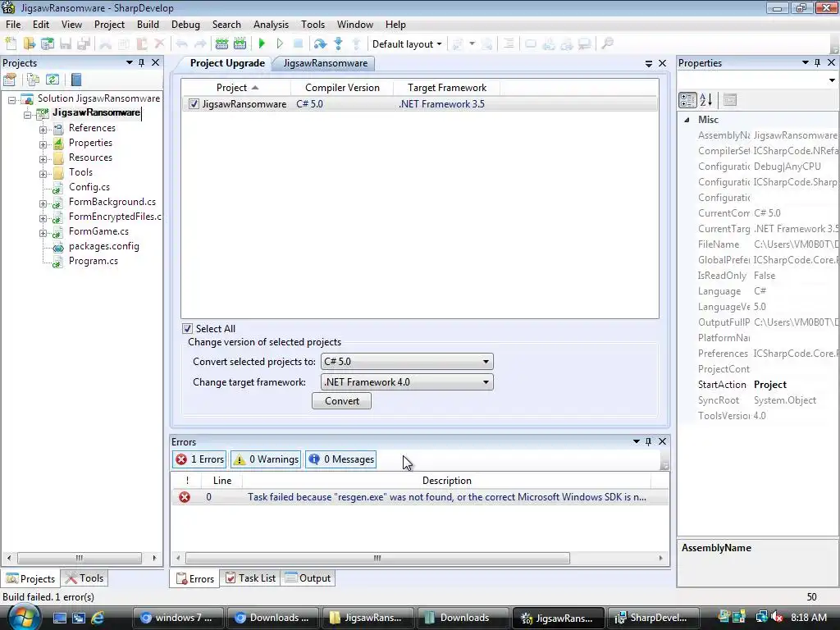Click the Reload File toolbar icon
840x630 pixels.
pos(47,44)
